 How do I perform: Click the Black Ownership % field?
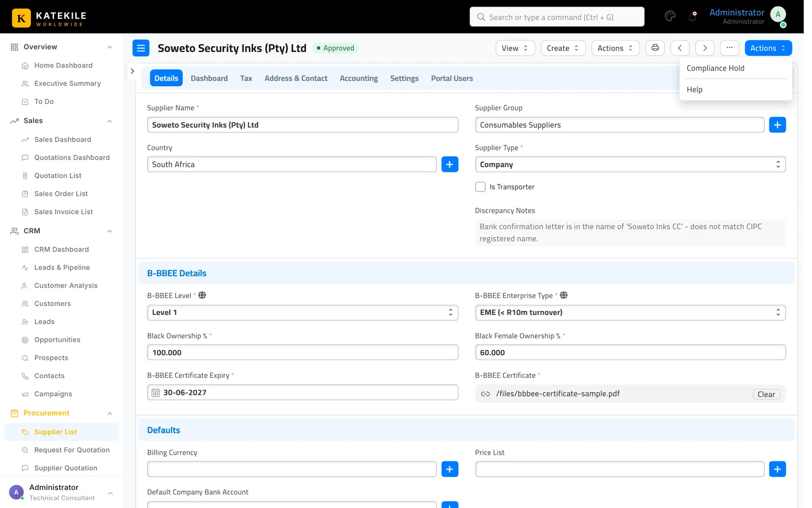click(302, 353)
